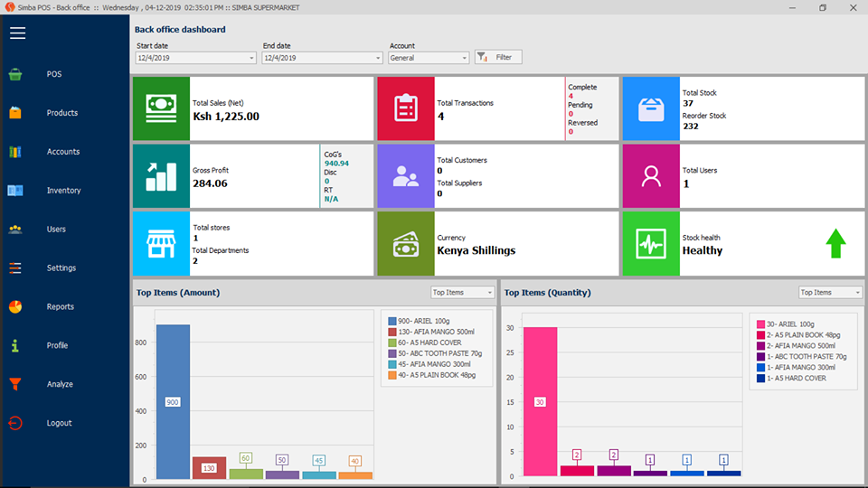This screenshot has height=488, width=868.
Task: Click the Settings sliders icon
Action: point(15,267)
